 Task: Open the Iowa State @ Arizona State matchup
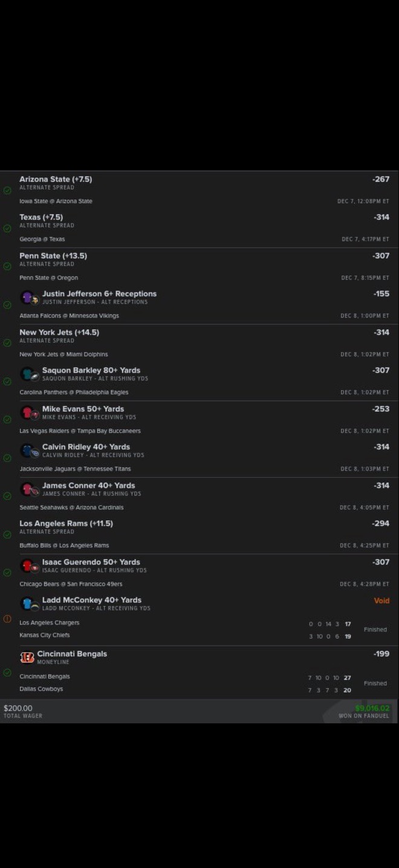56,201
